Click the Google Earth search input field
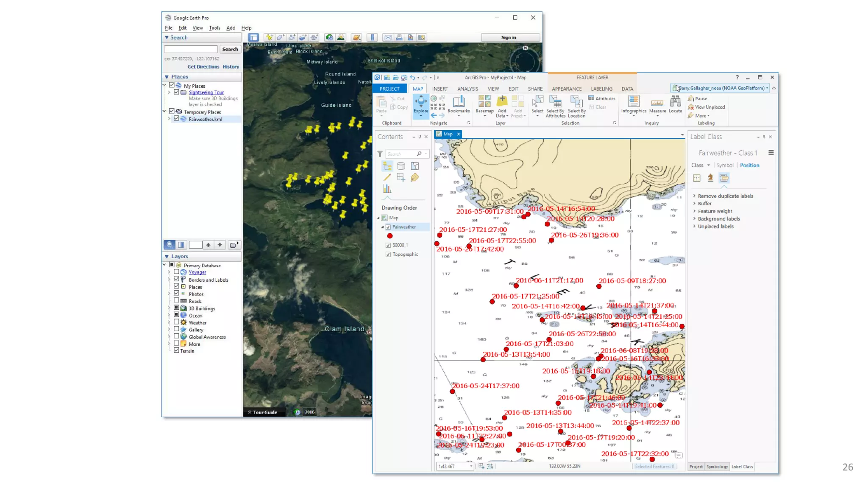Viewport: 868px width, 490px height. point(191,49)
